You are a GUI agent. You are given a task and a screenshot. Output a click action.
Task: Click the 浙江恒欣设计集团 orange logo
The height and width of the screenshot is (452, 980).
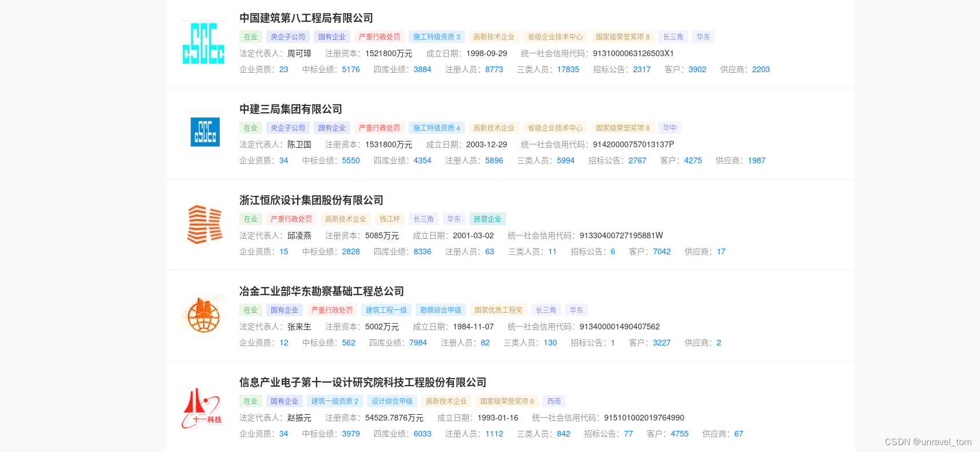(204, 225)
